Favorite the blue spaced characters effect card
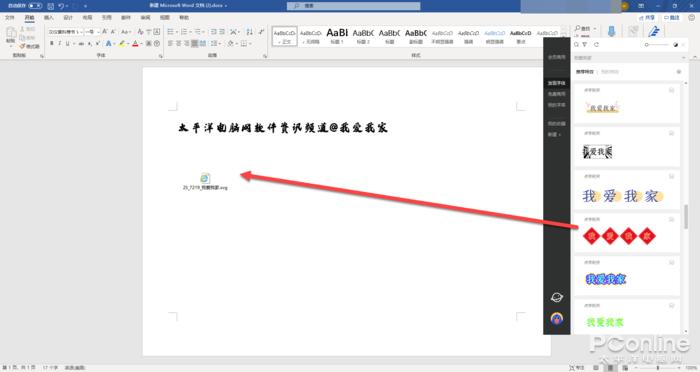This screenshot has height=372, width=700. tap(671, 176)
